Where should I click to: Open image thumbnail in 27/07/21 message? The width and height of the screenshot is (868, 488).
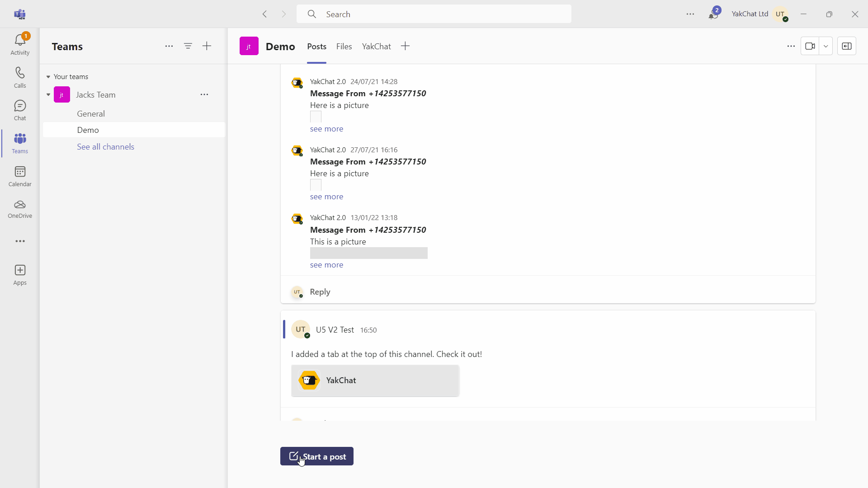316,185
